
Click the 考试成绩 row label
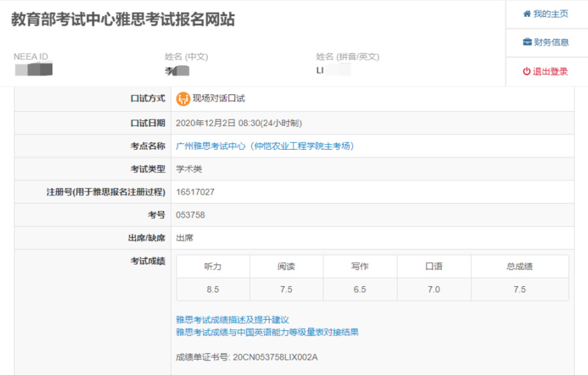coord(148,261)
